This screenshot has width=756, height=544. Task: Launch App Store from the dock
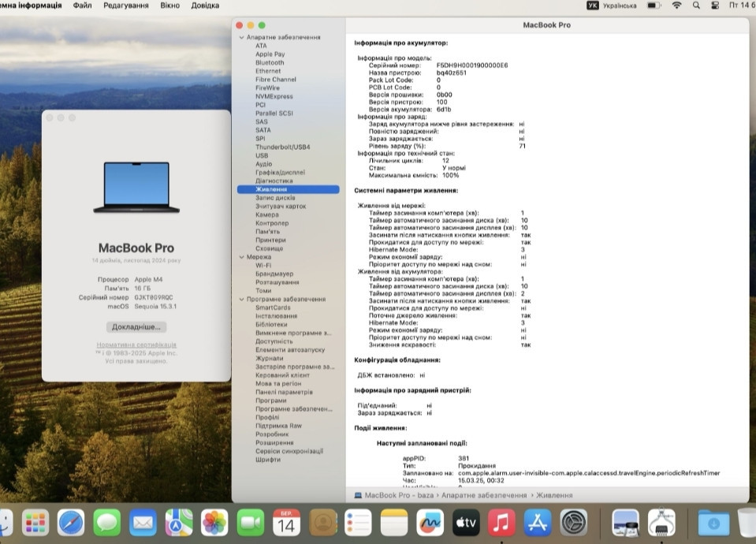pos(538,522)
